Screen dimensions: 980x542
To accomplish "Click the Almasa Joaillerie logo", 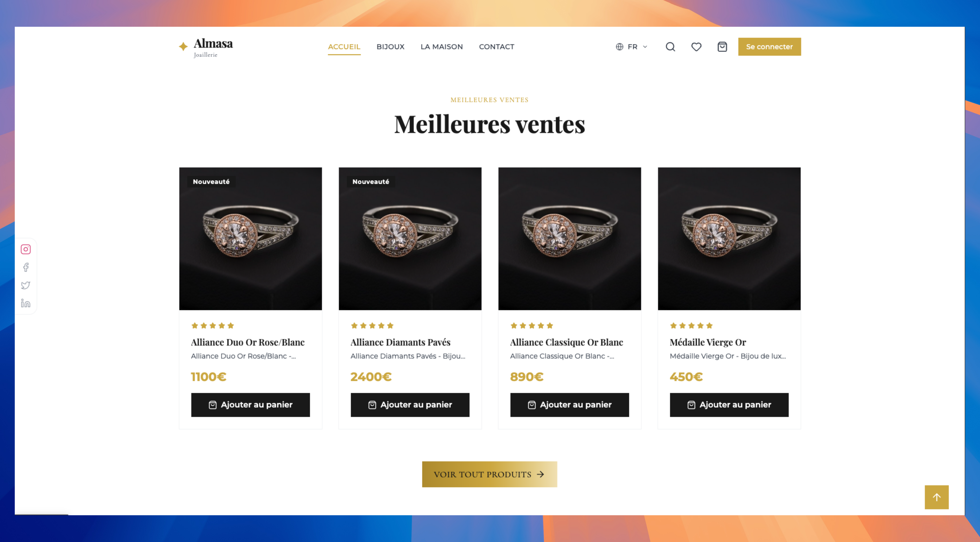I will point(206,47).
